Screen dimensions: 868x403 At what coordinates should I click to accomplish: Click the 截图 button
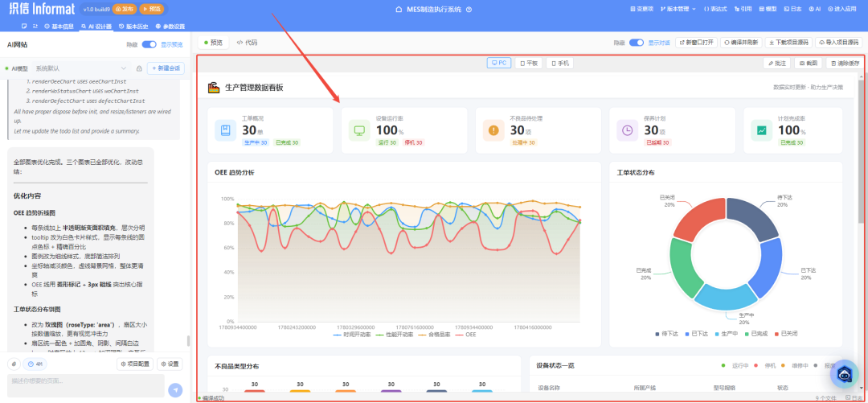pos(809,64)
